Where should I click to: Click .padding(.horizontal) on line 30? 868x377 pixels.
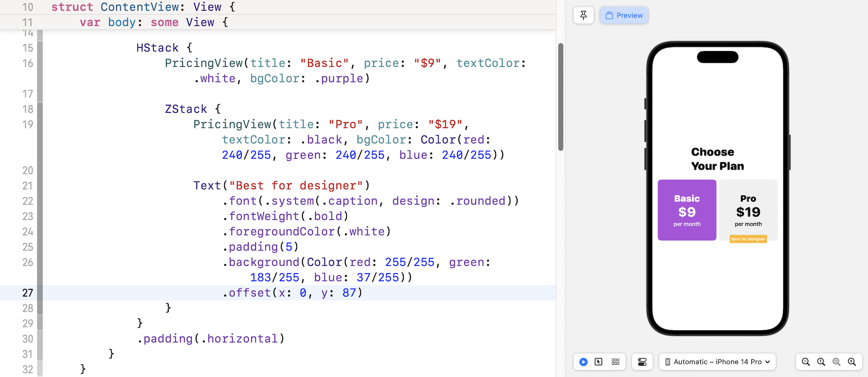click(211, 339)
